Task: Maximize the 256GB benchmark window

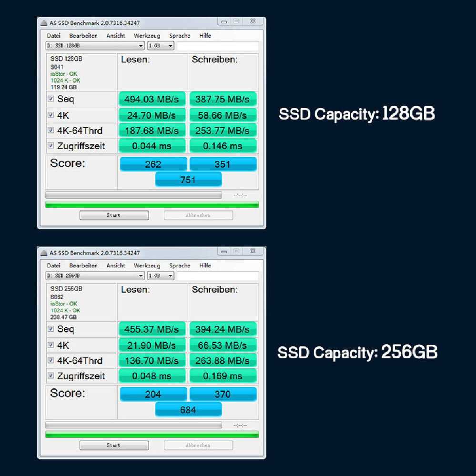Action: pos(236,252)
